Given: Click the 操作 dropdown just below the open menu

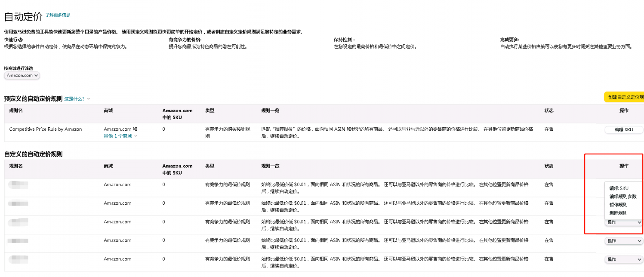Looking at the screenshot, I should click(x=624, y=222).
